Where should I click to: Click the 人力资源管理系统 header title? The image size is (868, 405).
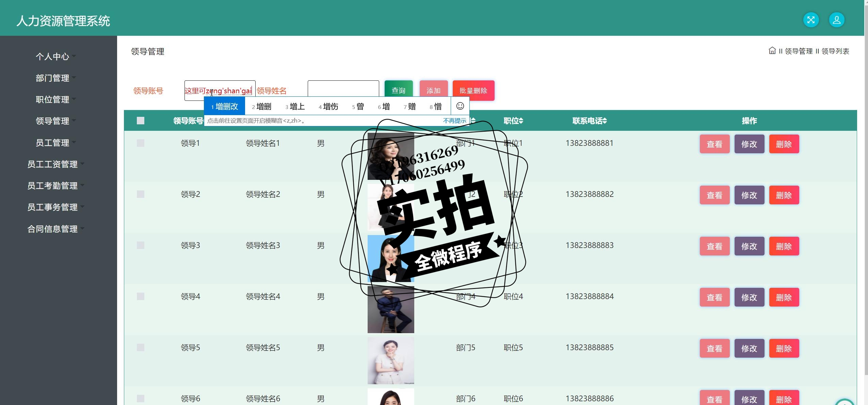tap(63, 21)
